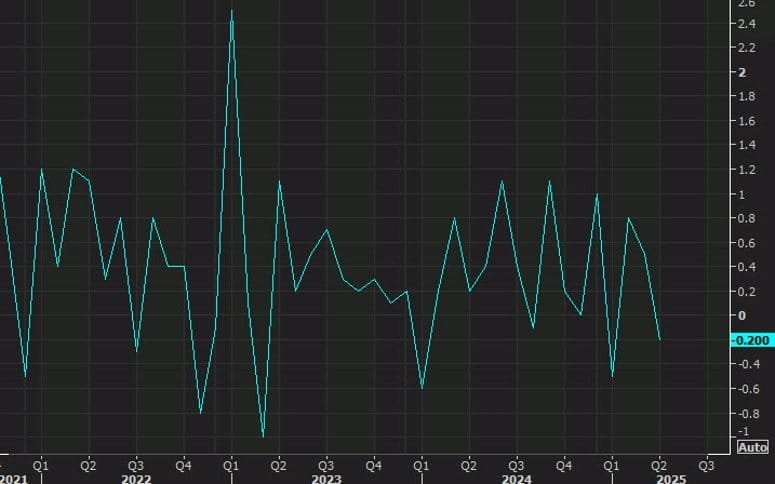Click the highest spike of the line near 2.5
This screenshot has width=775, height=484.
pos(232,11)
